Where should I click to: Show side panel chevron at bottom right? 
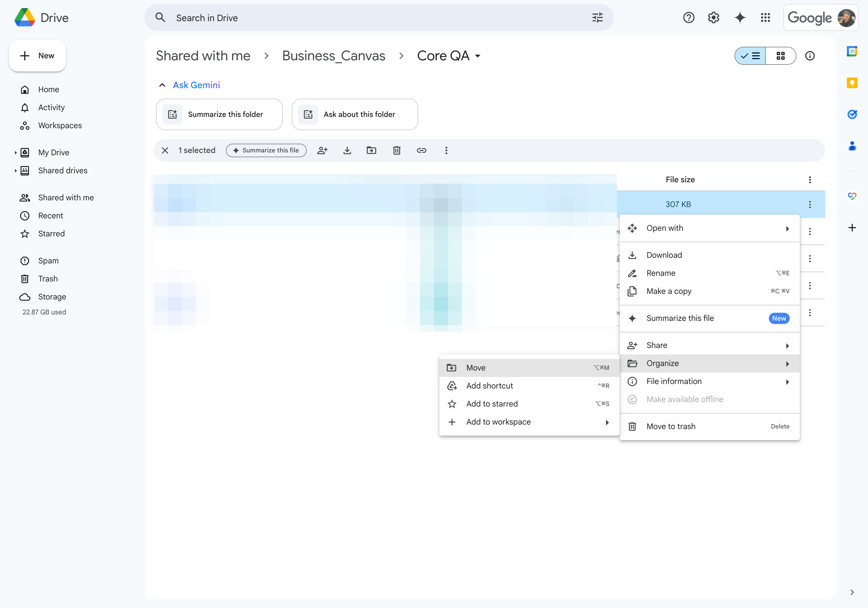pos(852,592)
